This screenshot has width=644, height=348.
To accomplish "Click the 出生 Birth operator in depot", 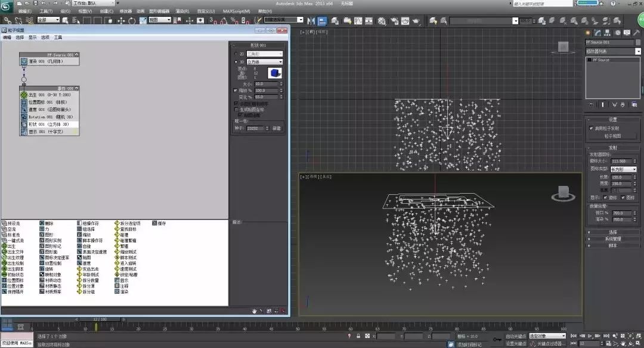I will pos(8,246).
